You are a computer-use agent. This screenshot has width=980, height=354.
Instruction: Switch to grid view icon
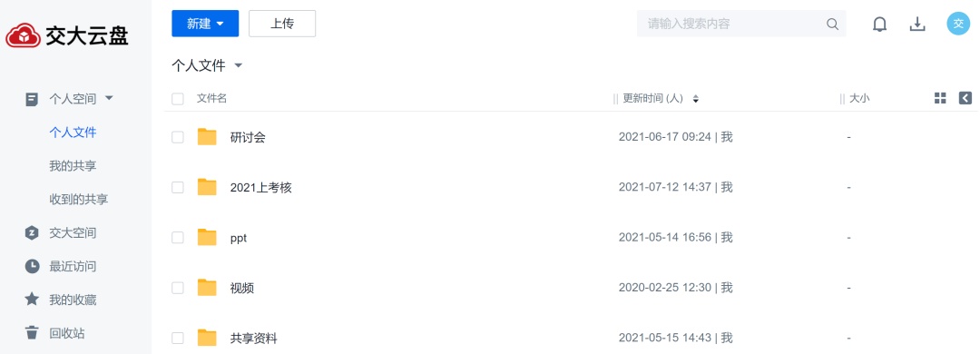[940, 97]
